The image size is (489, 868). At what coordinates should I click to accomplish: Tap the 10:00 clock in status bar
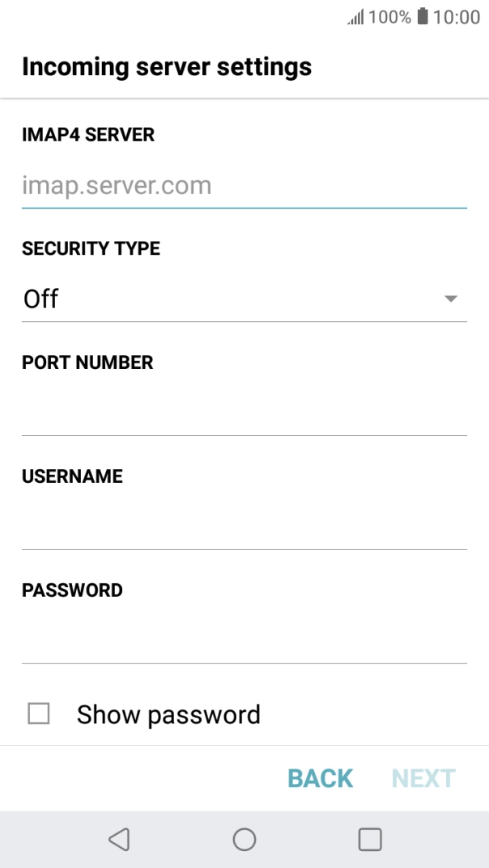457,17
